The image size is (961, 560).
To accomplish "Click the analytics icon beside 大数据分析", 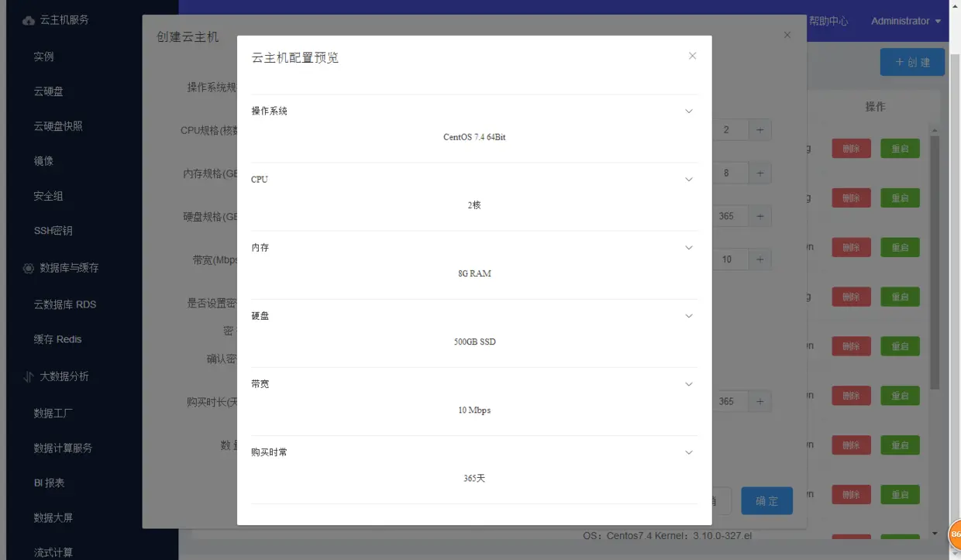I will 26,376.
